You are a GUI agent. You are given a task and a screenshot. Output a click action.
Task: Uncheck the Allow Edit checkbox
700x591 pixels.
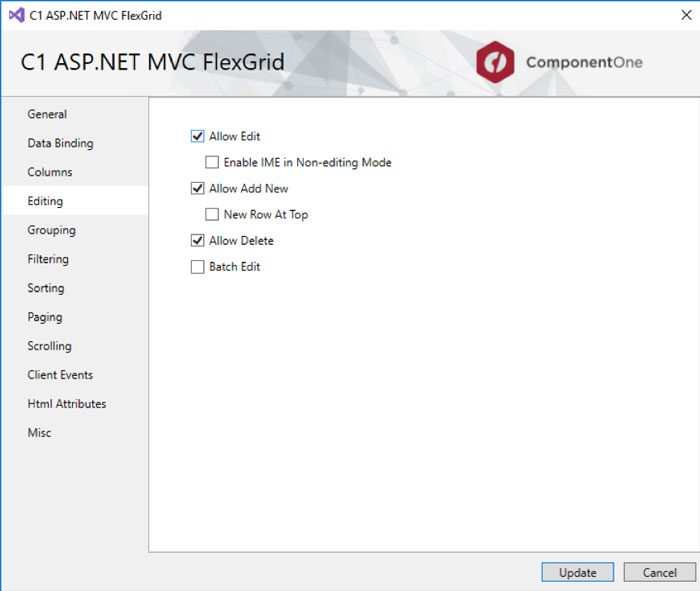(x=197, y=136)
